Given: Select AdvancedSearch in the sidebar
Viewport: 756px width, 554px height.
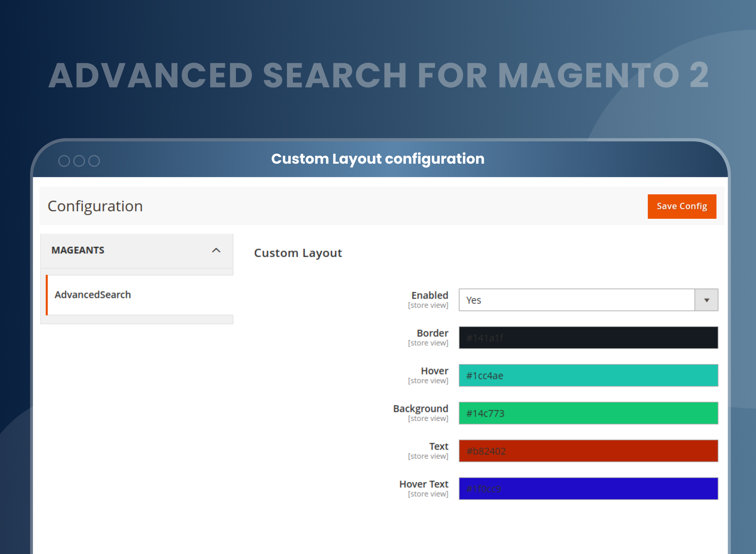Looking at the screenshot, I should (93, 294).
